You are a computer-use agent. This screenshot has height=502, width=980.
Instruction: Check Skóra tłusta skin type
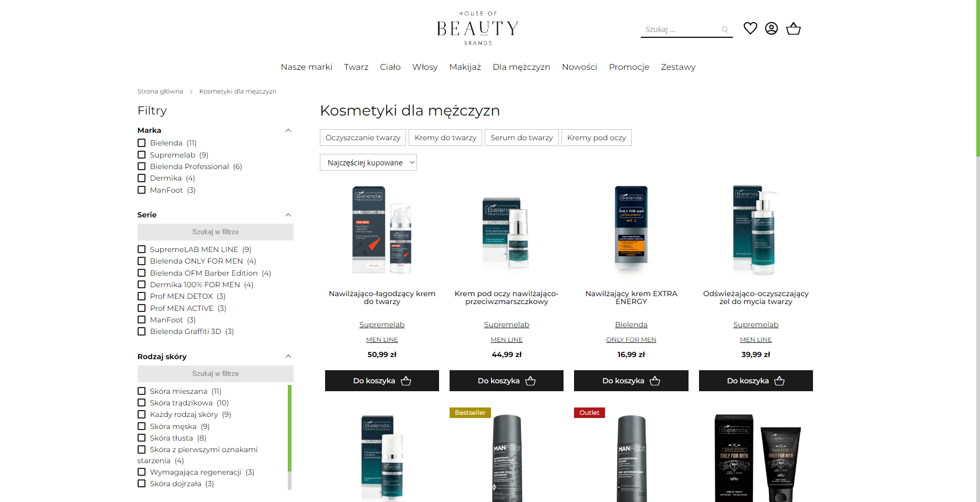(142, 438)
